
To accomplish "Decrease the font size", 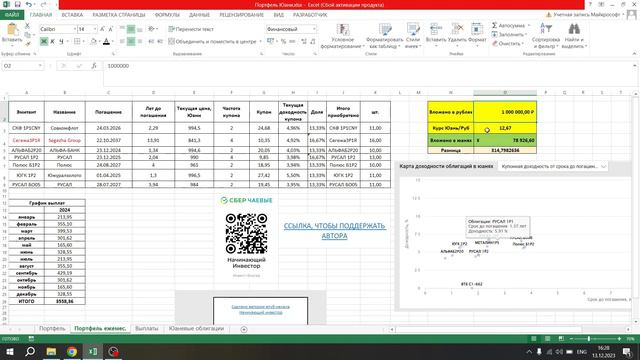I will click(x=110, y=29).
